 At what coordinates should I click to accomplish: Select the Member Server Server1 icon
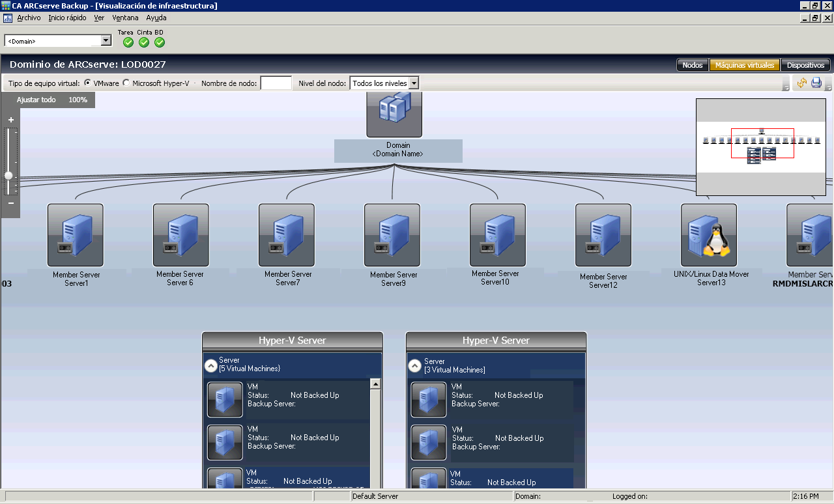[76, 234]
